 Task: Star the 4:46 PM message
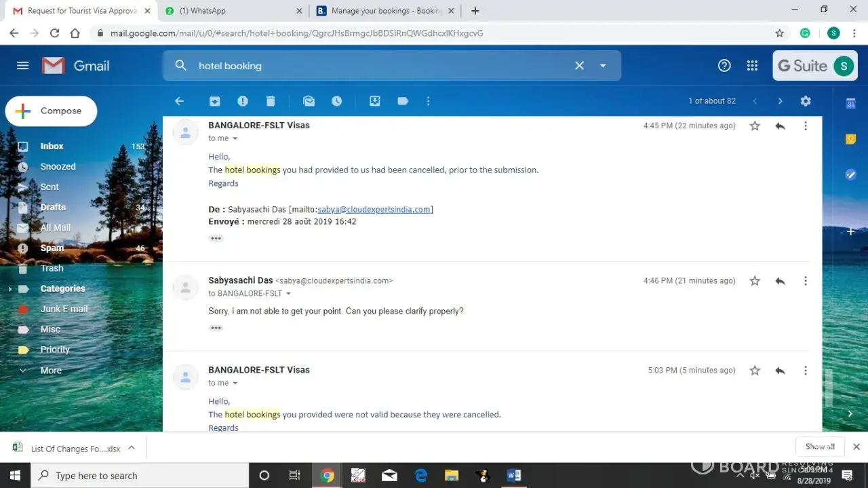(755, 280)
